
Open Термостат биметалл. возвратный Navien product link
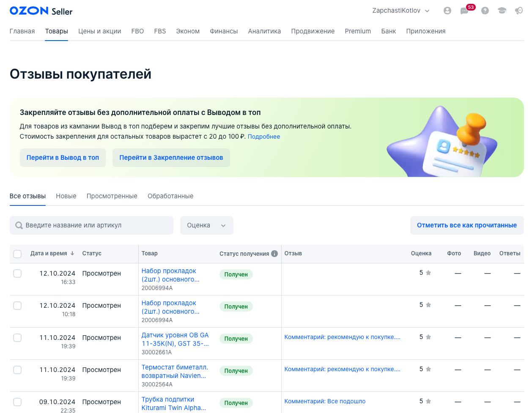coord(175,372)
